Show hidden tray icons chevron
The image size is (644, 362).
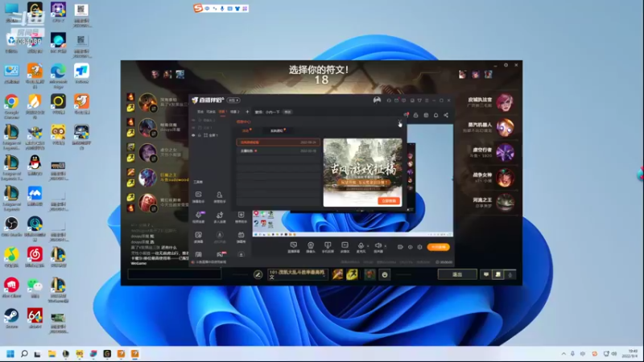tap(563, 354)
